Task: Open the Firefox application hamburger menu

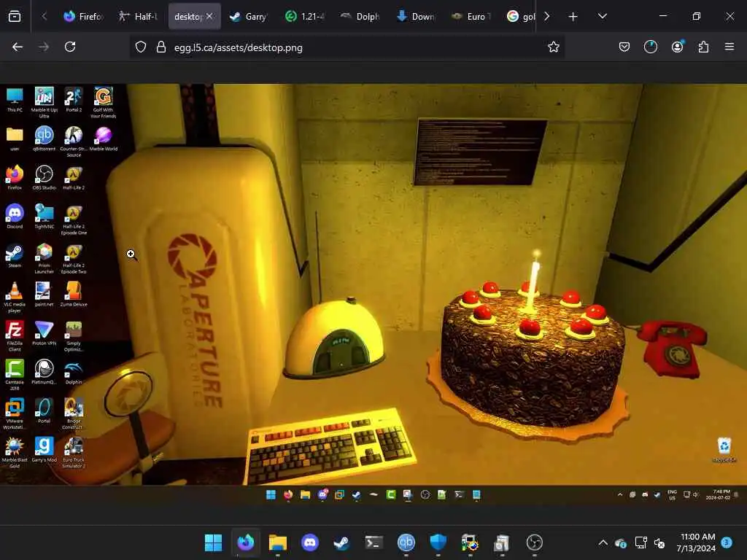Action: point(729,47)
